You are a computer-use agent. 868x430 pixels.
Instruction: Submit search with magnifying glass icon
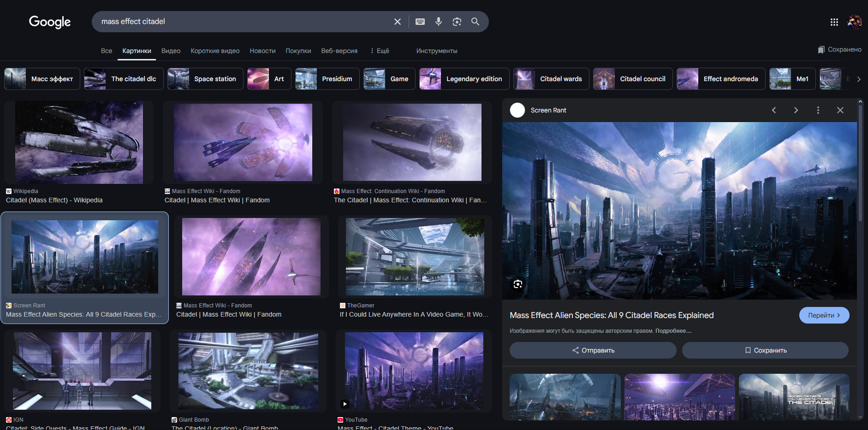pos(475,22)
